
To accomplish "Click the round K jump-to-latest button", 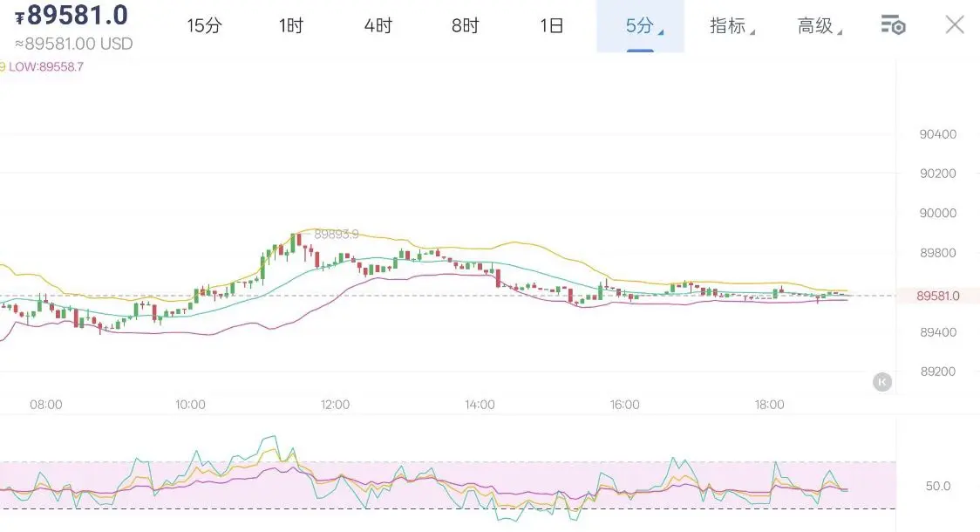I will (x=881, y=382).
